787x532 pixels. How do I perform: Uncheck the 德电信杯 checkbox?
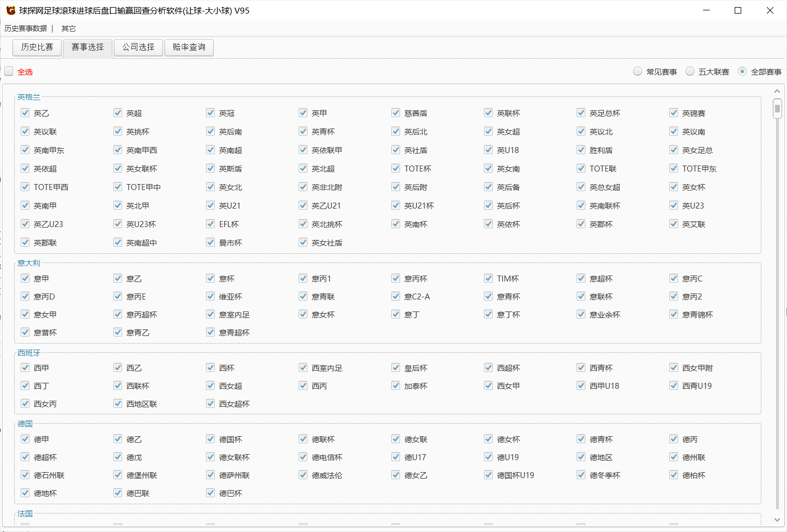[x=303, y=457]
